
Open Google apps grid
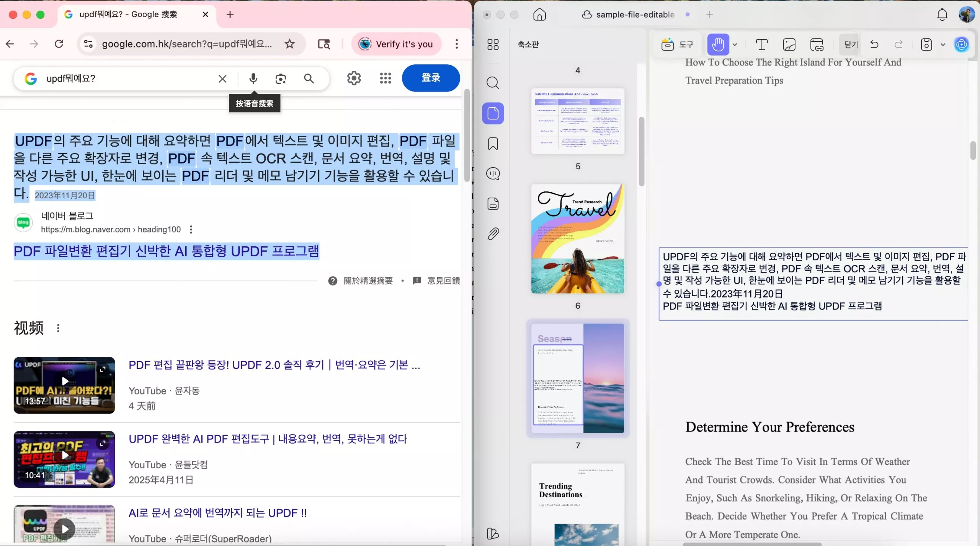click(x=385, y=78)
